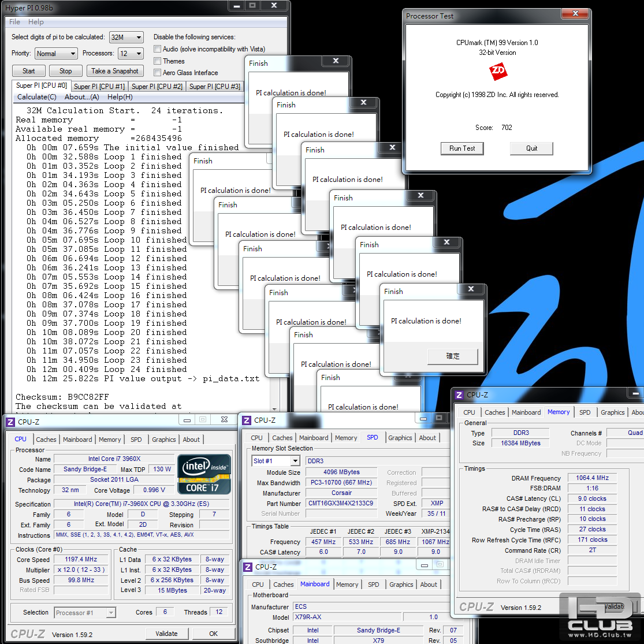Select Graphics tab in CPU-Z SPD window
The width and height of the screenshot is (644, 644).
[x=400, y=438]
